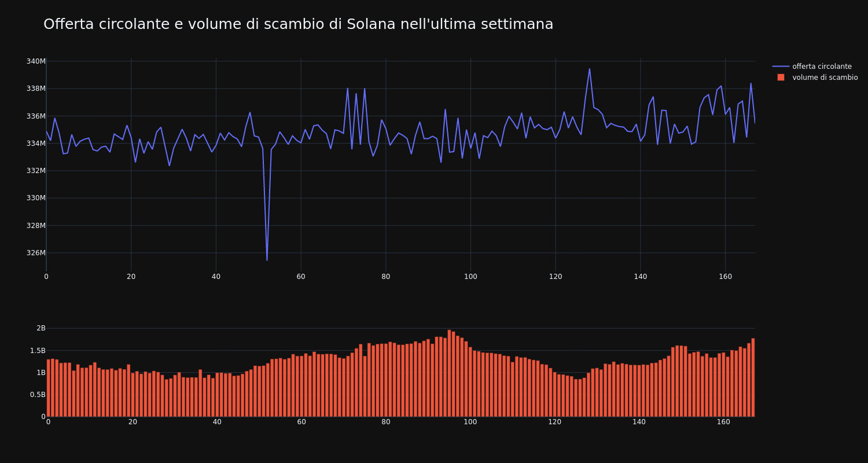Click the 340M y-axis label
868x463 pixels.
36,61
